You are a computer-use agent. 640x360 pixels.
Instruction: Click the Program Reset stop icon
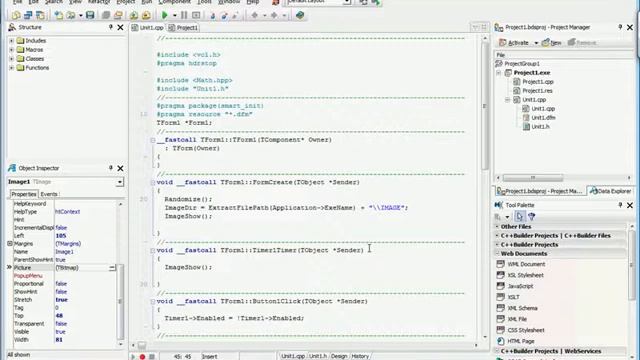click(x=196, y=16)
